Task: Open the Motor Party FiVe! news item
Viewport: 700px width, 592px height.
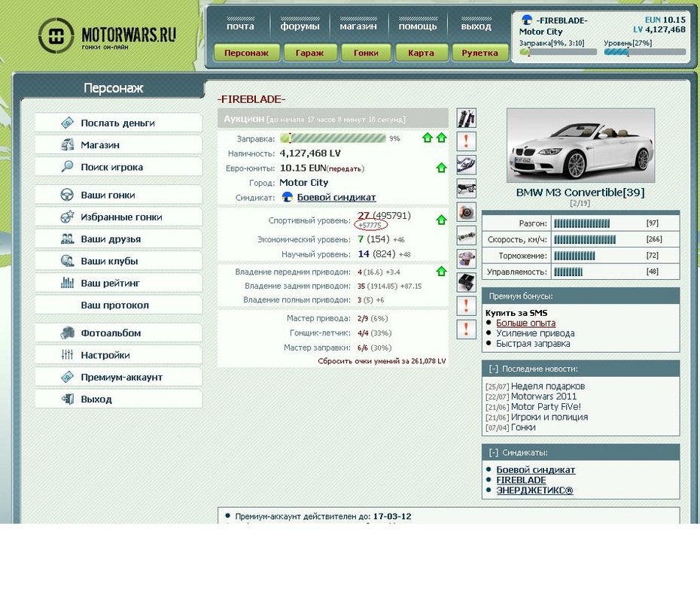Action: (x=546, y=406)
